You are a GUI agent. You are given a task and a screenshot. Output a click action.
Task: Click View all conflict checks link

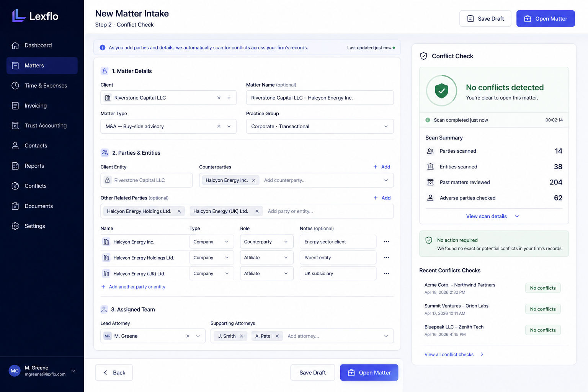[454, 354]
